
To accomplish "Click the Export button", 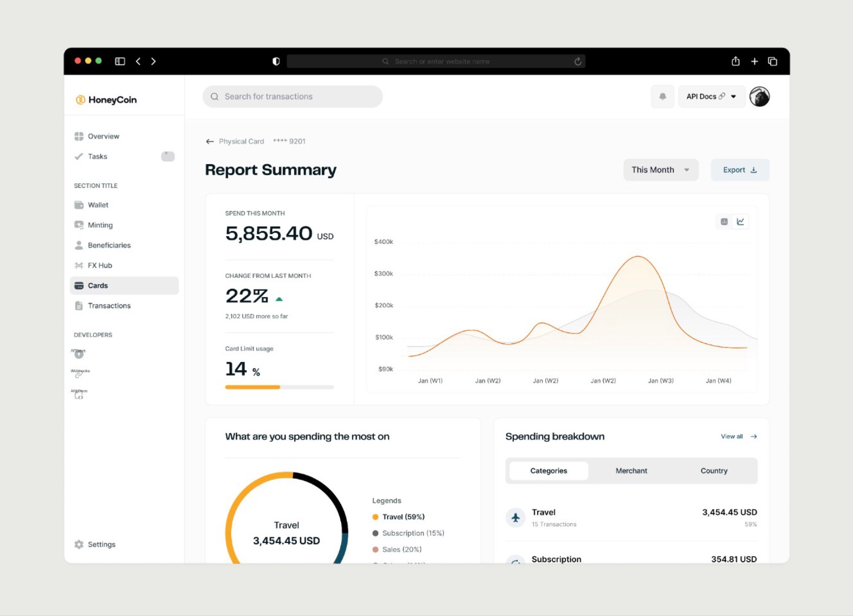I will pyautogui.click(x=740, y=170).
